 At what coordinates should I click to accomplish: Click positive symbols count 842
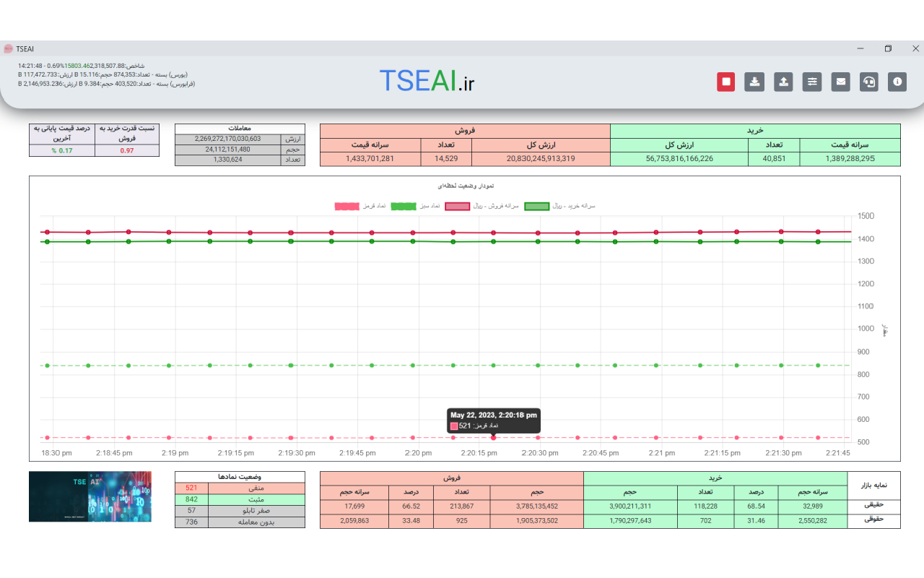(x=191, y=499)
